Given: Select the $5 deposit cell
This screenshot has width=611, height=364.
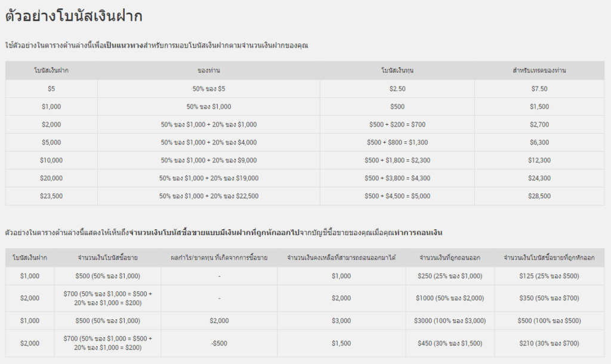Looking at the screenshot, I should pos(51,89).
